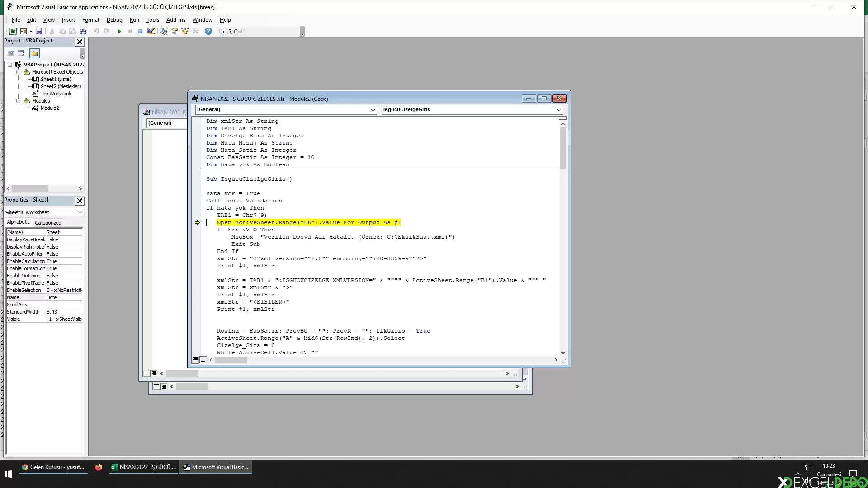Collapse the VBAProject root node
Screen dimensions: 868x488
pyautogui.click(x=9, y=65)
